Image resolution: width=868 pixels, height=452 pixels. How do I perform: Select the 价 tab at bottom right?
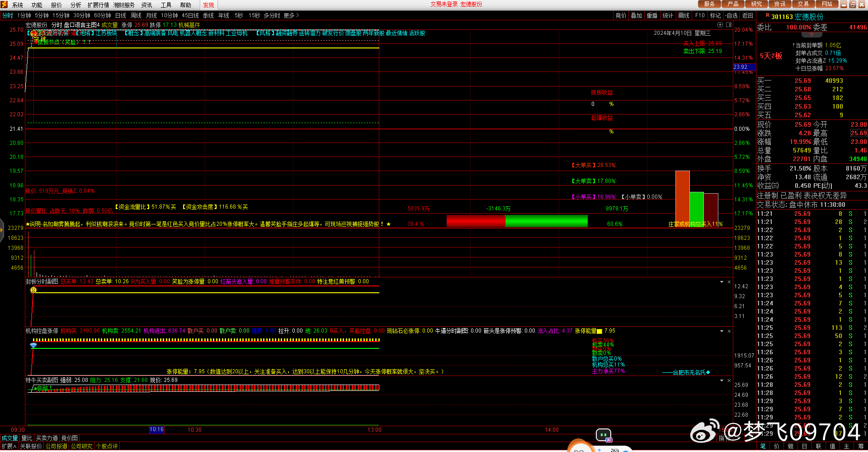(777, 446)
